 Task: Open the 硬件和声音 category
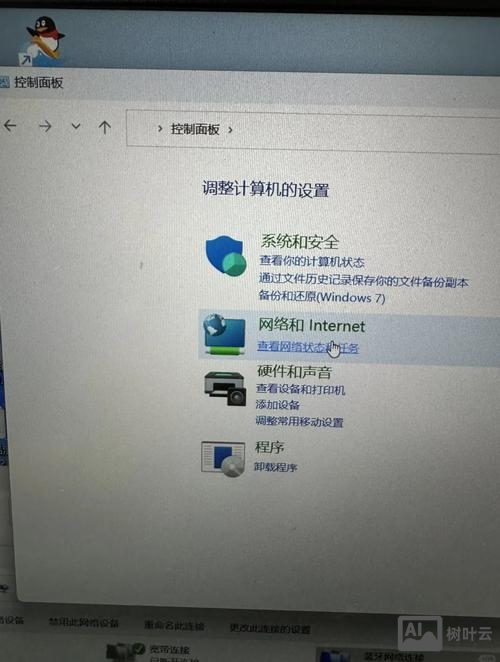pos(294,372)
